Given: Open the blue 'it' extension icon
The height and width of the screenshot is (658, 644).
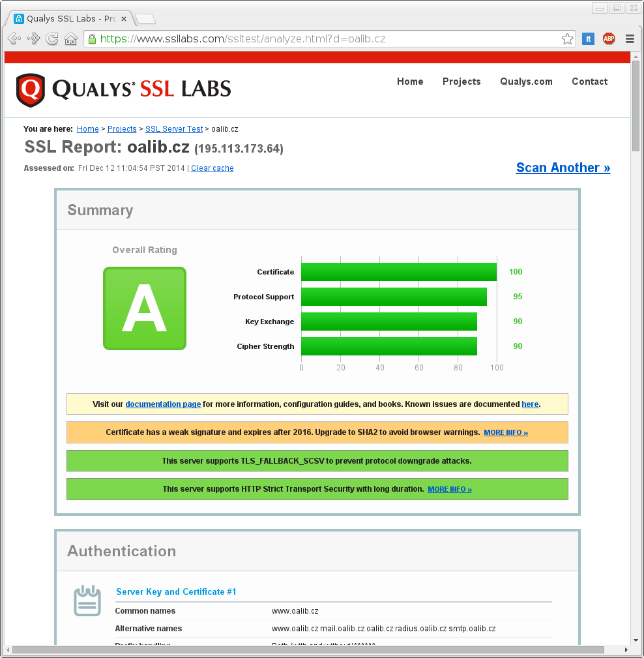Looking at the screenshot, I should tap(588, 39).
